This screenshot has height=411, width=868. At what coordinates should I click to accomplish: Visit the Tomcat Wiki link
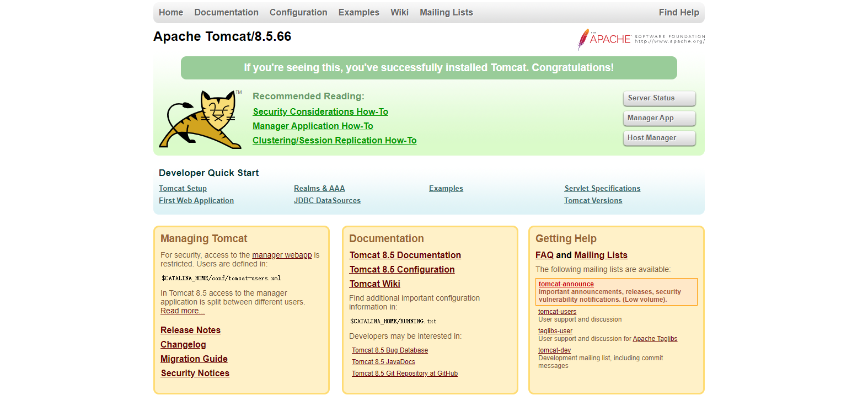pyautogui.click(x=374, y=284)
